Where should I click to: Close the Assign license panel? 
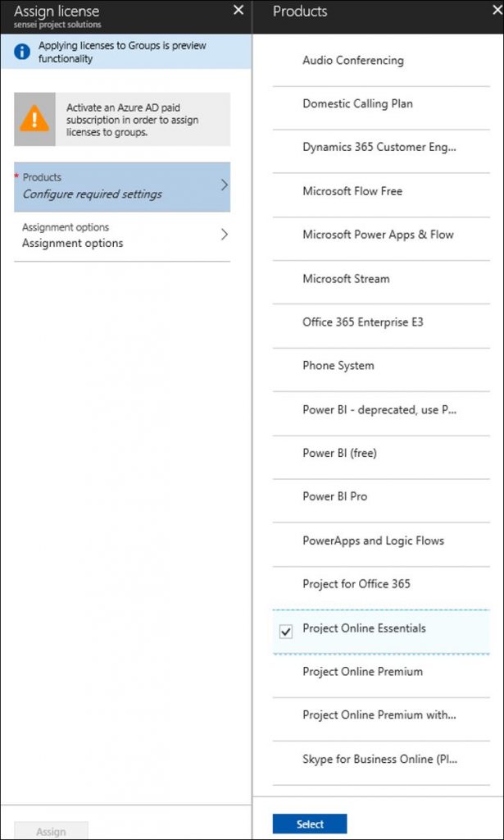238,10
